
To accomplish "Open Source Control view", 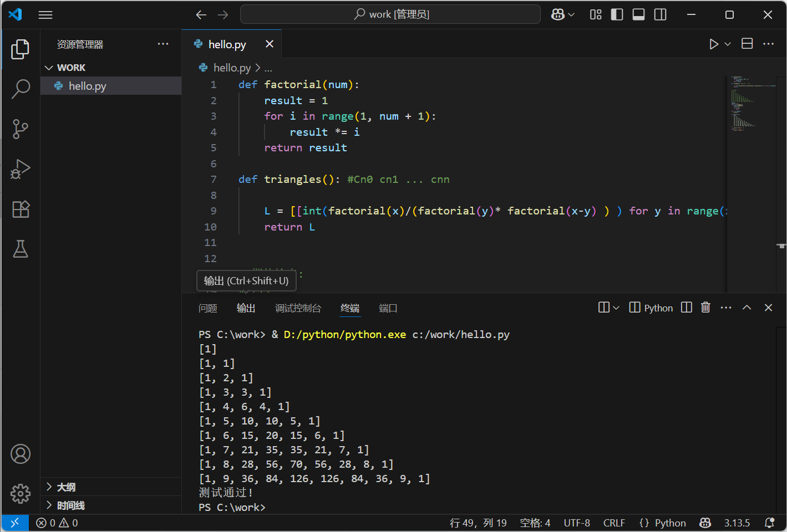I will click(x=21, y=129).
